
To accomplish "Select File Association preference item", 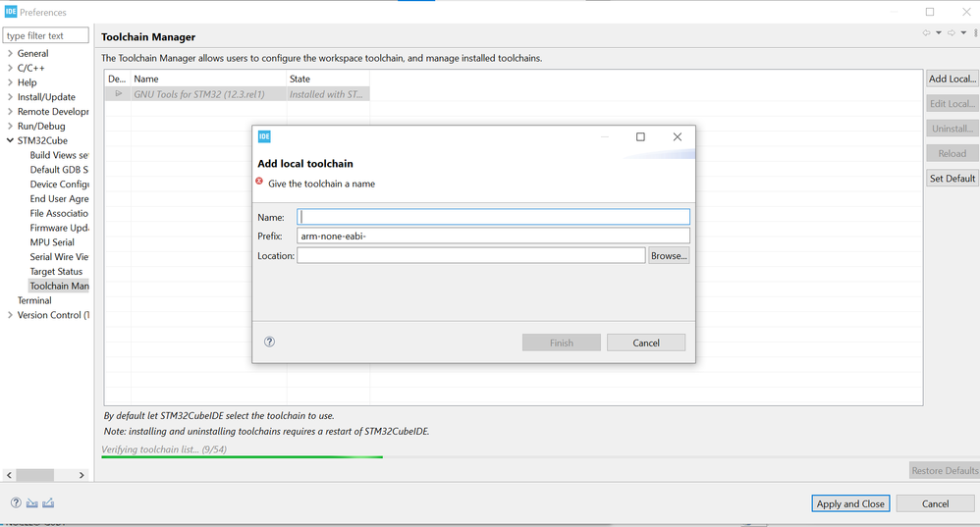I will coord(59,213).
